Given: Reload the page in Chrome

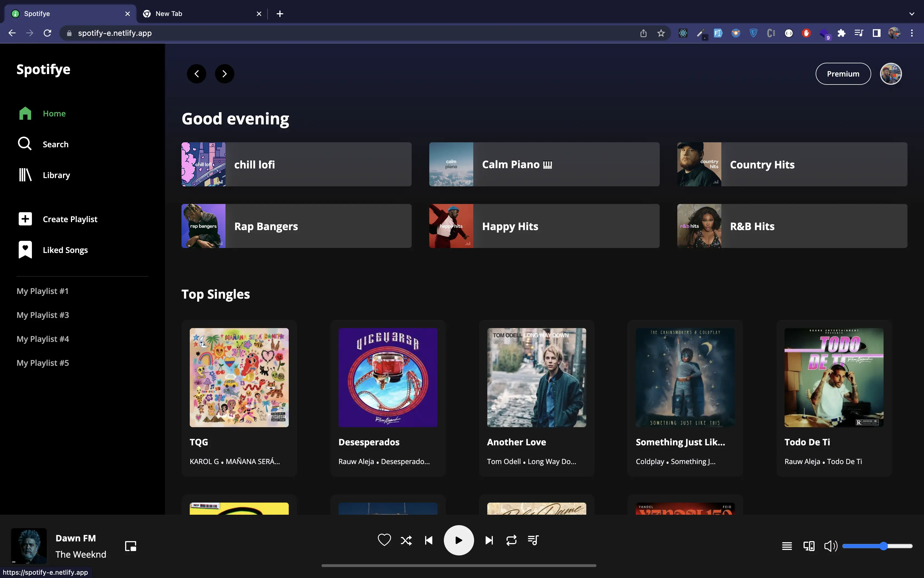Looking at the screenshot, I should click(x=47, y=33).
